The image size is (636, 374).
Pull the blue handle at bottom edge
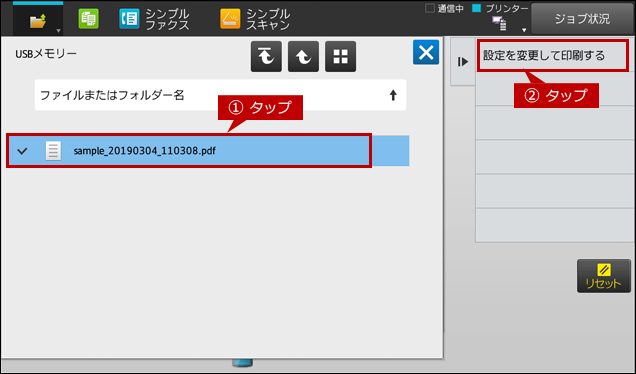tap(243, 363)
